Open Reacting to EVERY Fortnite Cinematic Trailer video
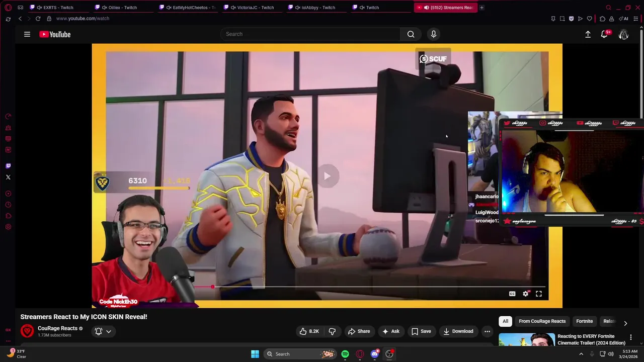 (x=591, y=339)
